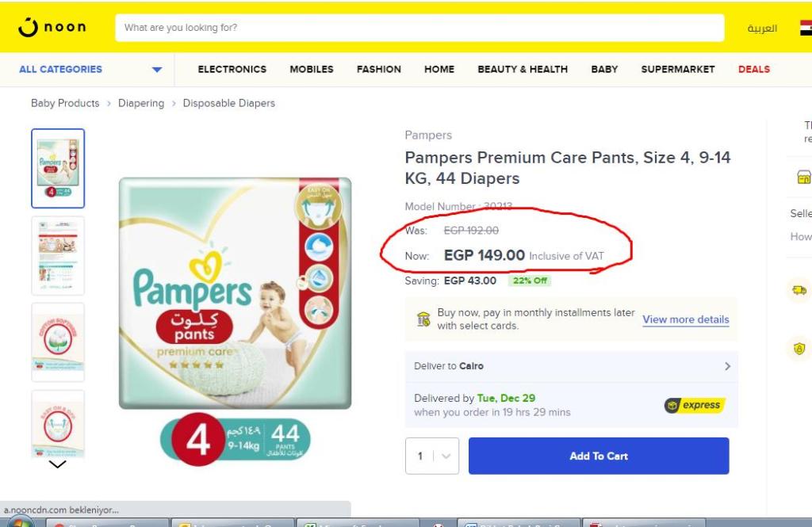This screenshot has width=812, height=527.
Task: Click the Egypt flag icon
Action: 804,29
